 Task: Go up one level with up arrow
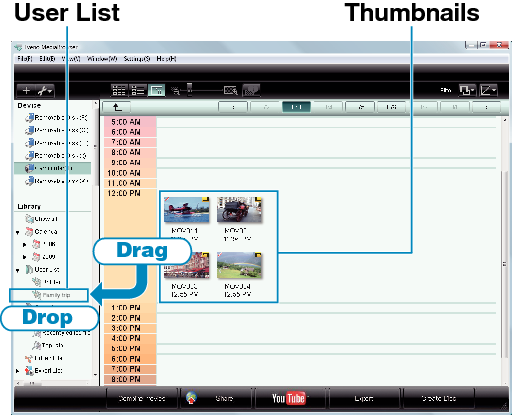pos(116,107)
